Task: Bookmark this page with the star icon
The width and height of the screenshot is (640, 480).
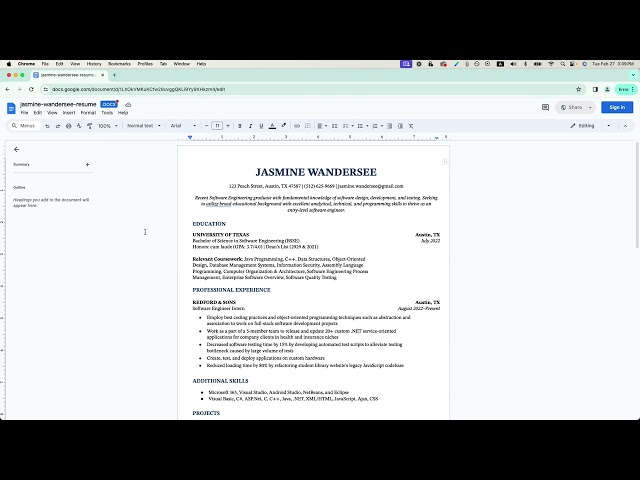Action: [x=578, y=89]
